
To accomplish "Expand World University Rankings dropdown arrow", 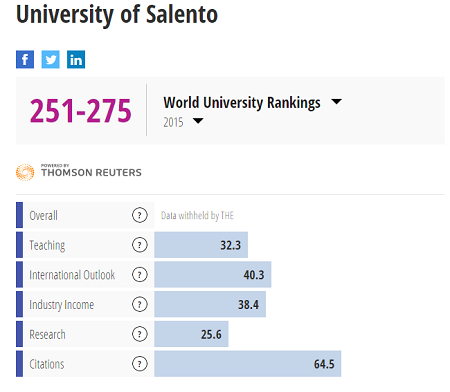I will point(337,101).
